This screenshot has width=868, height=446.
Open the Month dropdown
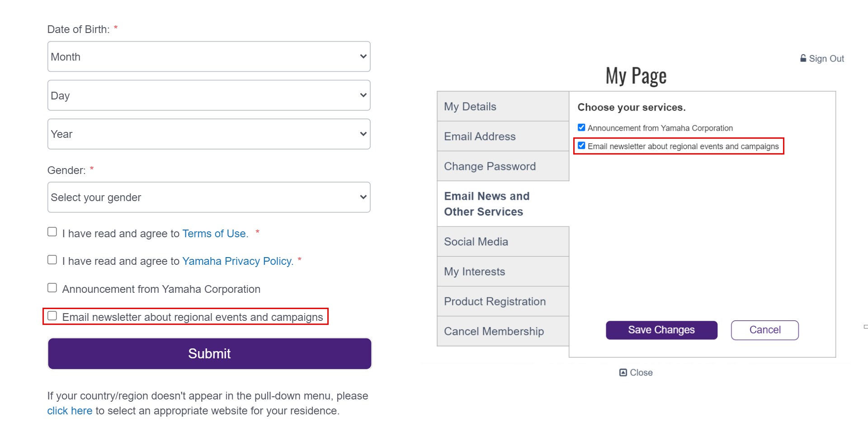[x=209, y=56]
